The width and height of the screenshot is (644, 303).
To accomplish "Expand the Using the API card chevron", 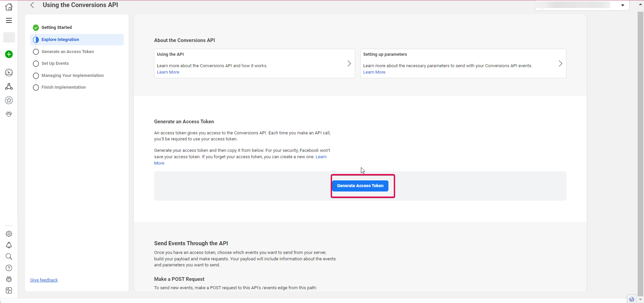I will point(349,63).
